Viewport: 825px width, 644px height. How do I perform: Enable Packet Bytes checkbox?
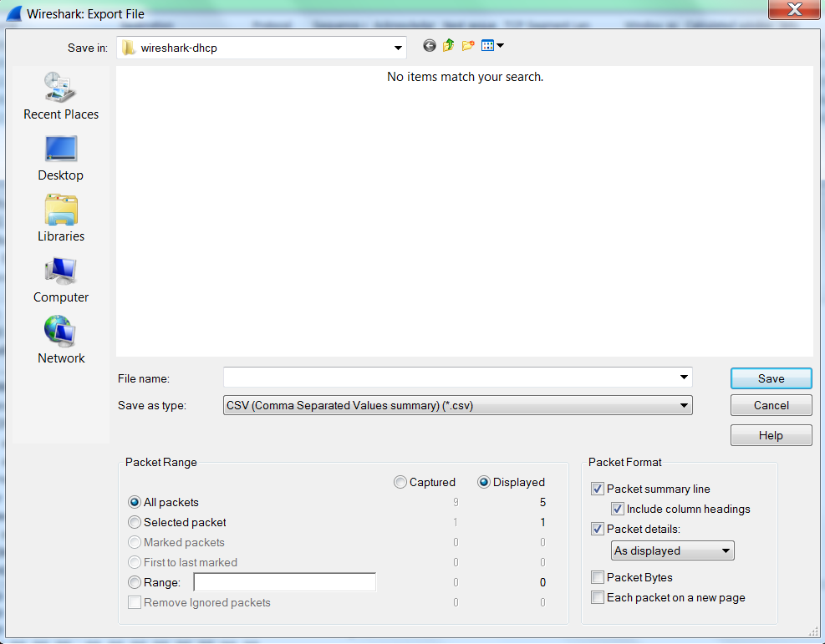tap(597, 577)
